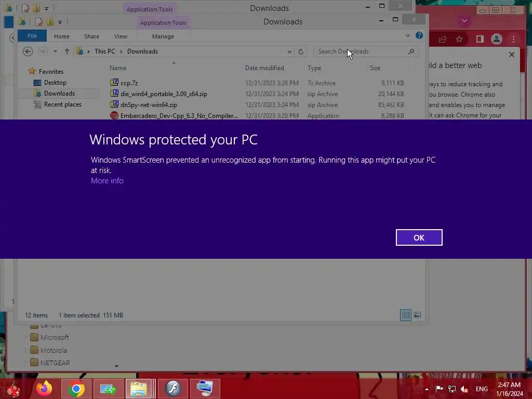Switch to the Share ribbon tab
Screen dimensions: 532x399
[x=91, y=36]
